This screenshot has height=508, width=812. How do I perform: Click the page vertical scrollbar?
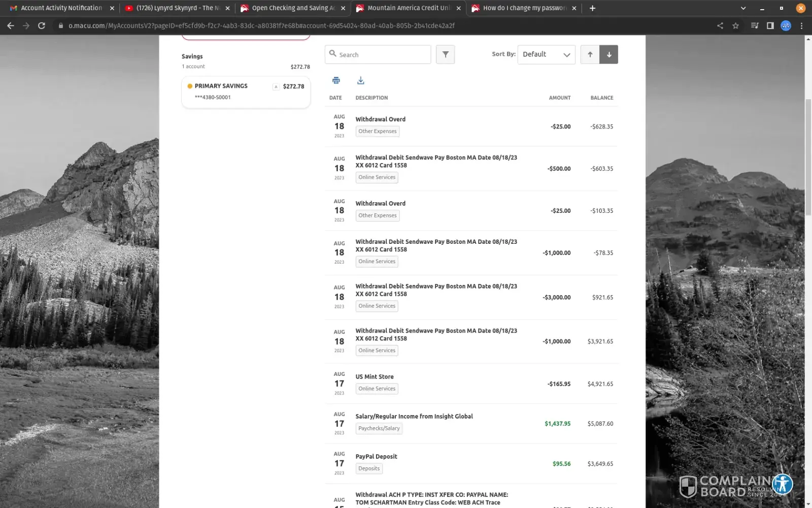tap(808, 152)
